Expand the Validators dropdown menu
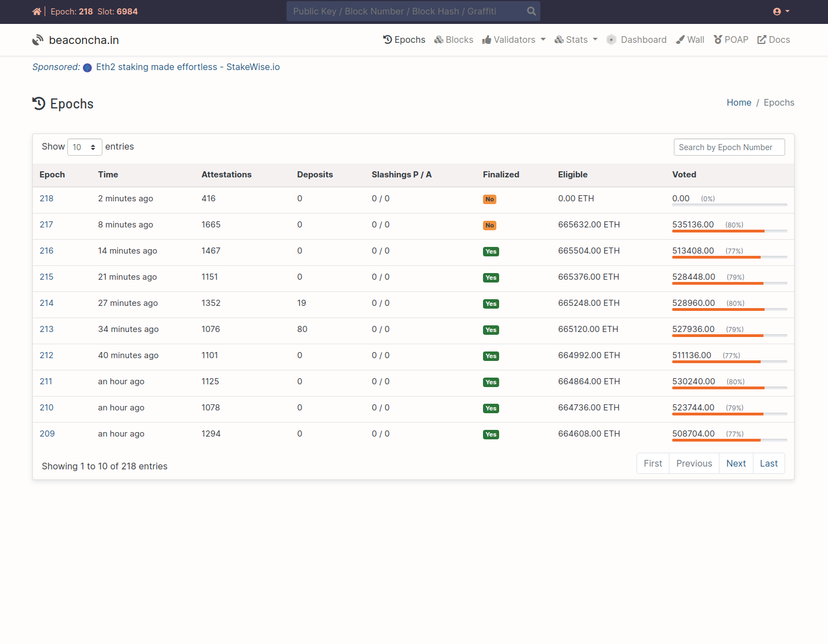This screenshot has width=828, height=644. [x=514, y=39]
